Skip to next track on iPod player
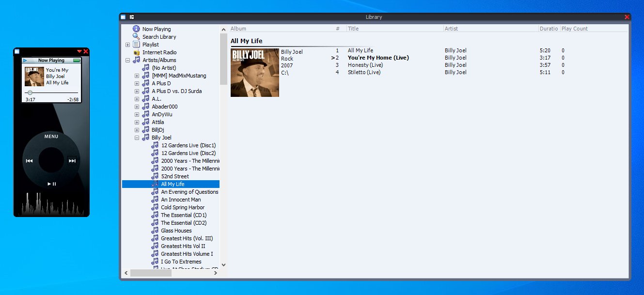This screenshot has width=644, height=295. [72, 161]
